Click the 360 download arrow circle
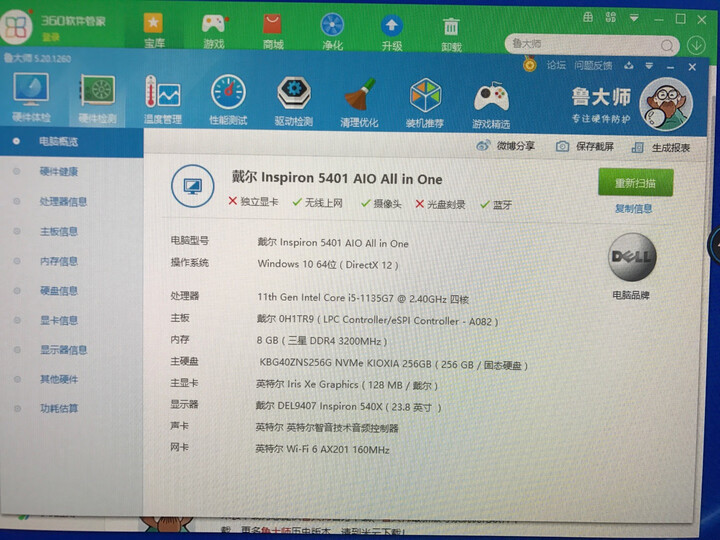 [696, 45]
